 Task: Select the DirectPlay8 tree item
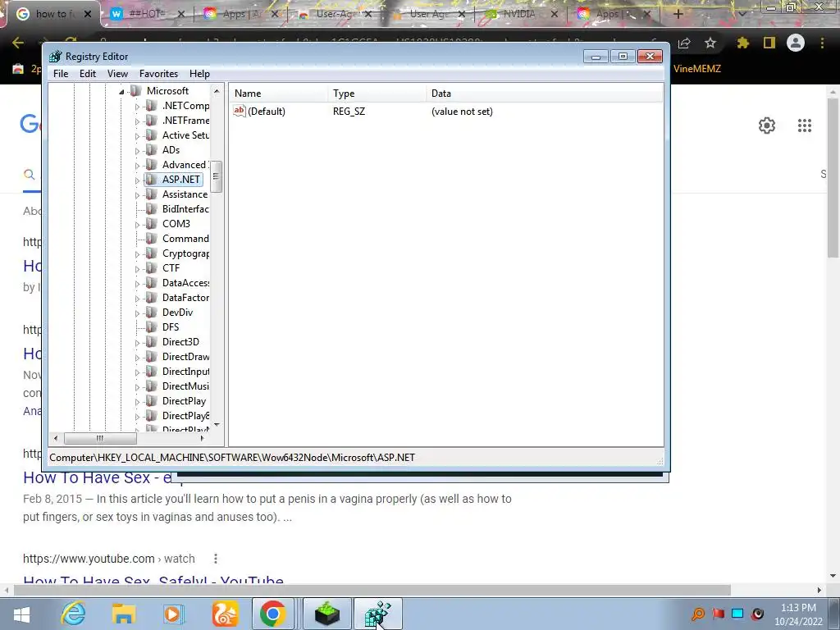coord(185,416)
